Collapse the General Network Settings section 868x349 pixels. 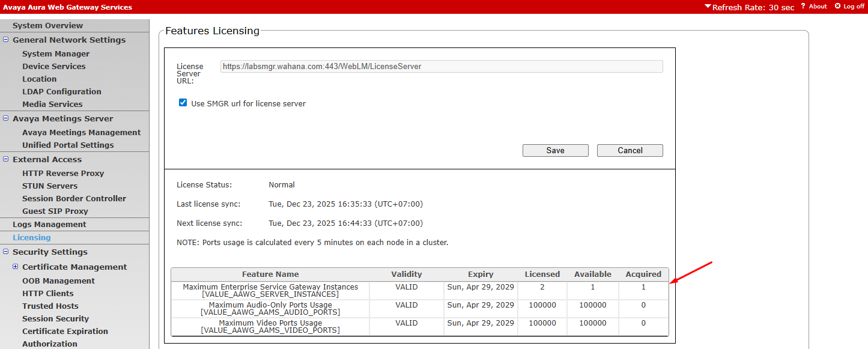pyautogui.click(x=6, y=40)
